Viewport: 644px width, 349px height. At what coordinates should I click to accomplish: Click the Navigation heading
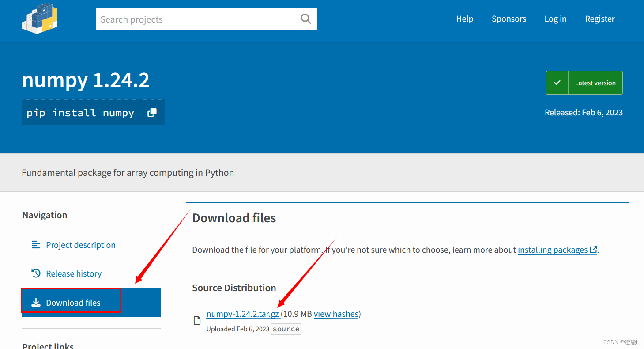point(45,215)
